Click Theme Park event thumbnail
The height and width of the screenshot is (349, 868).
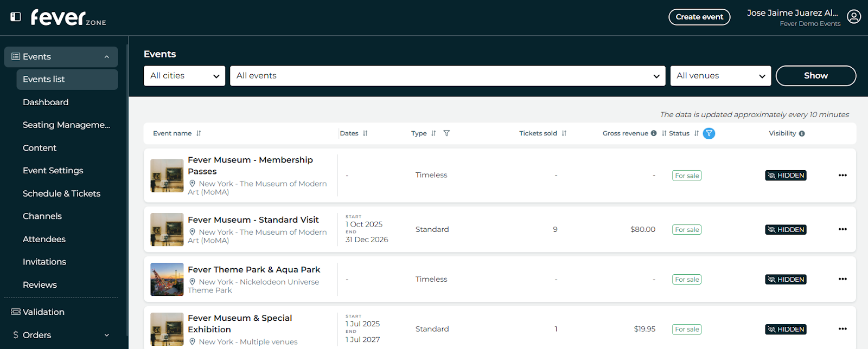click(x=167, y=279)
